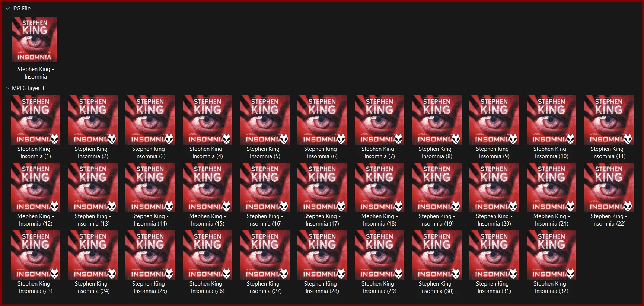Click the file name 'Stephen King - Insomnia (15)'

tap(208, 220)
